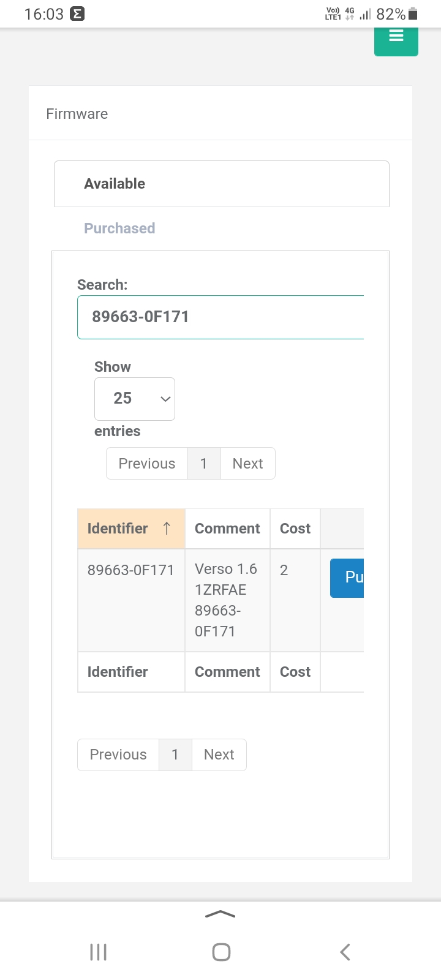This screenshot has width=441, height=980.
Task: Click the bottom Next pagination button
Action: [x=219, y=755]
